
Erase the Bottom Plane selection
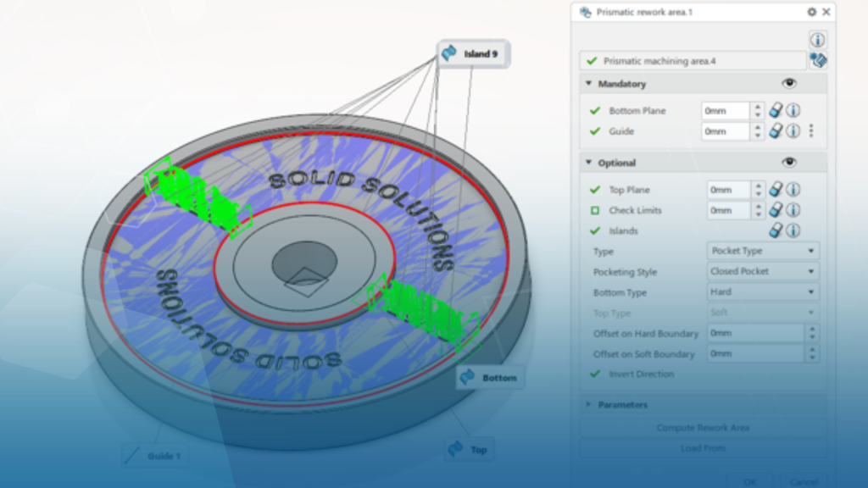coord(776,110)
